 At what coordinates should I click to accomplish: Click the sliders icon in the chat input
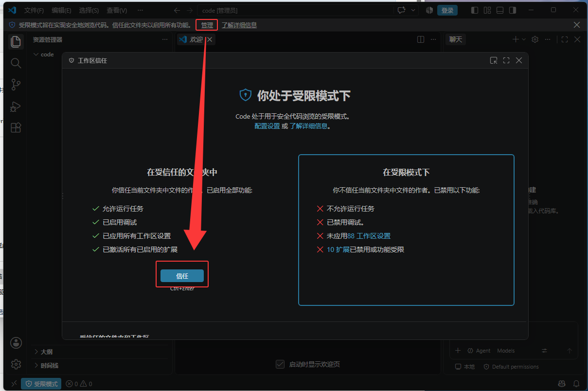545,351
